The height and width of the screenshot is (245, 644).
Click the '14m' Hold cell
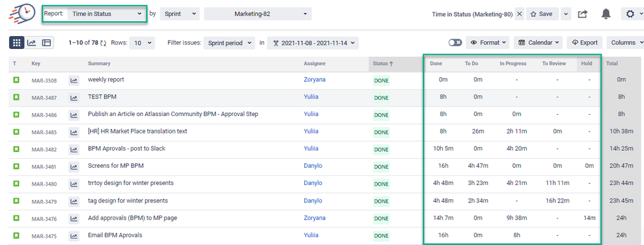(x=589, y=218)
